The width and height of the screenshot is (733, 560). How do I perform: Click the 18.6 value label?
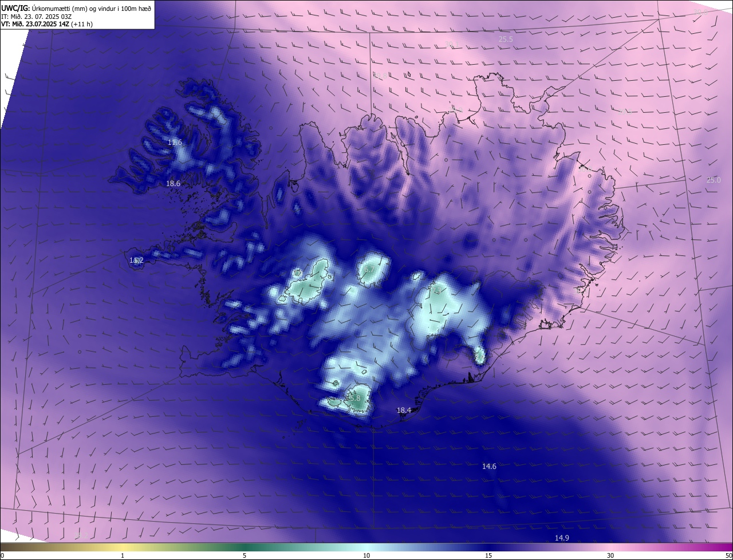coord(173,184)
